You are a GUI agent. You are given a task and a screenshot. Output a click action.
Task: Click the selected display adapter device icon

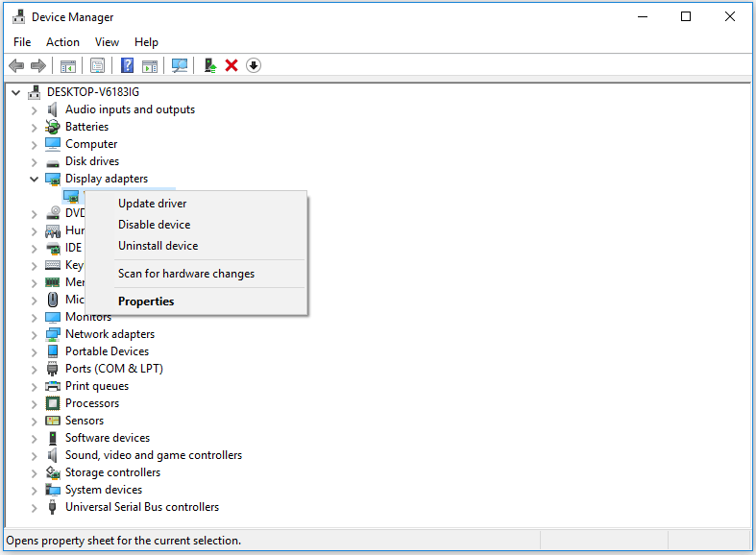tap(71, 197)
